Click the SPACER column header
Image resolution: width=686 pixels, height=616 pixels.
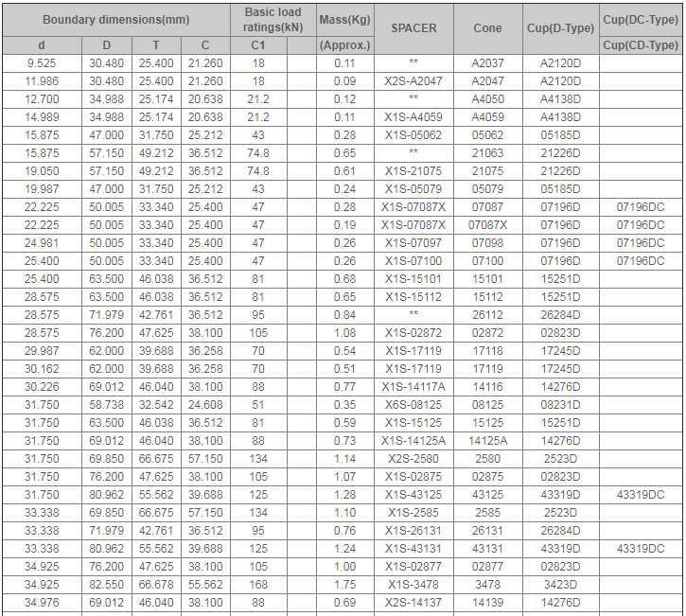[x=413, y=28]
